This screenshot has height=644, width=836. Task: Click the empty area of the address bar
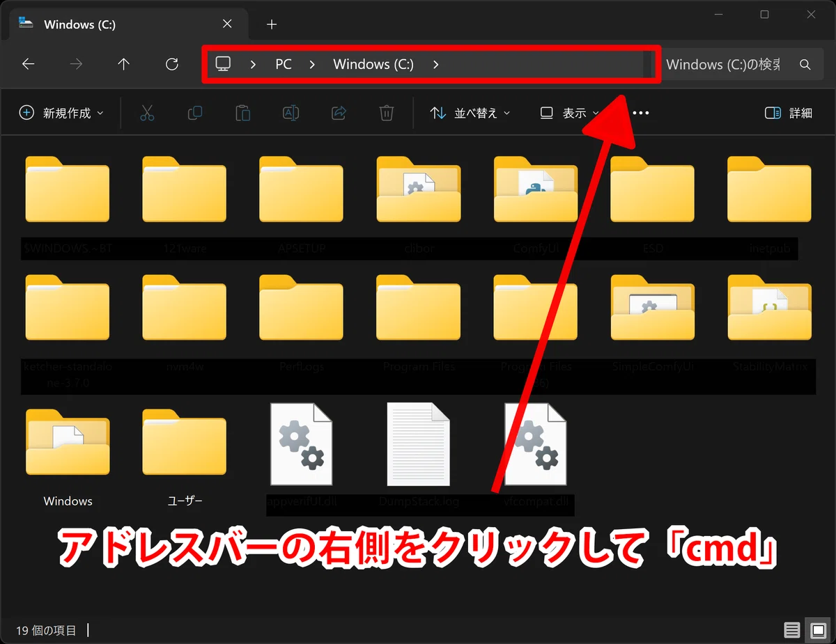(543, 64)
